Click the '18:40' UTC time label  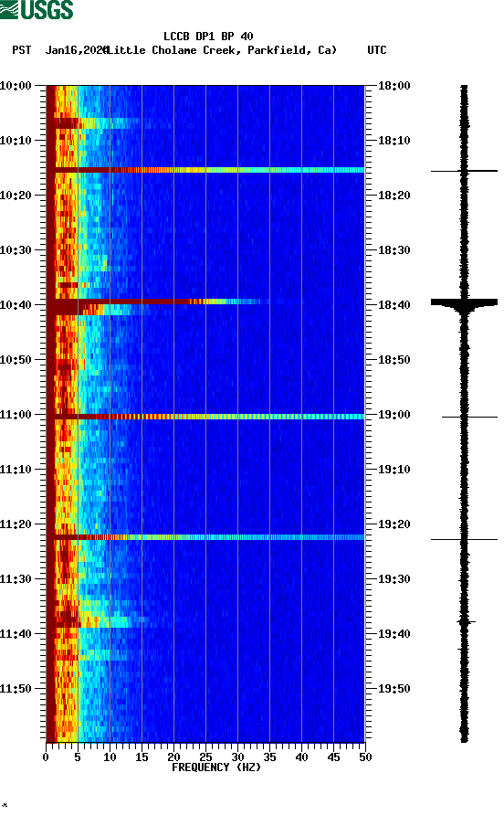coord(394,304)
